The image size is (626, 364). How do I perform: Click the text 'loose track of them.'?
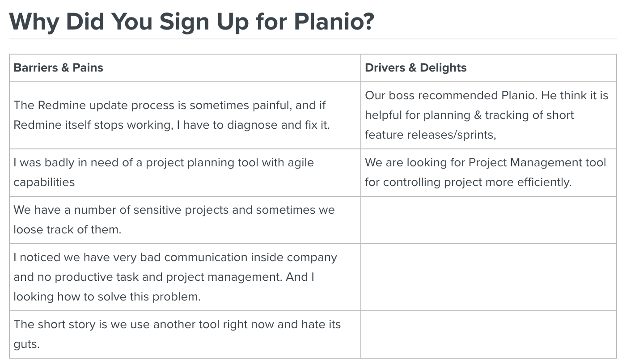tap(68, 230)
